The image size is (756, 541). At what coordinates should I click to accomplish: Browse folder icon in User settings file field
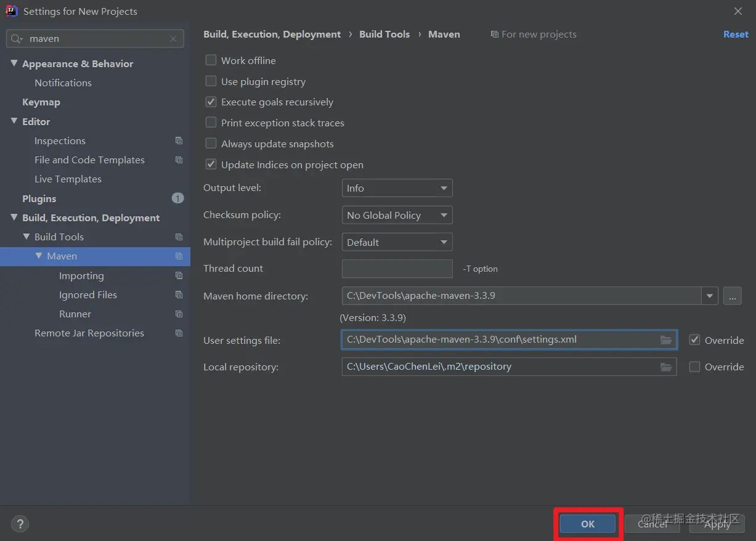[665, 340]
